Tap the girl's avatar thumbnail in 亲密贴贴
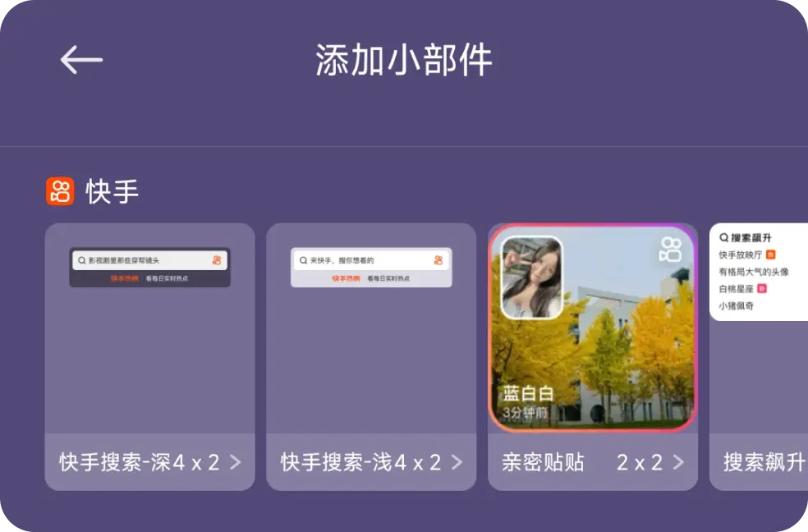 tap(531, 277)
